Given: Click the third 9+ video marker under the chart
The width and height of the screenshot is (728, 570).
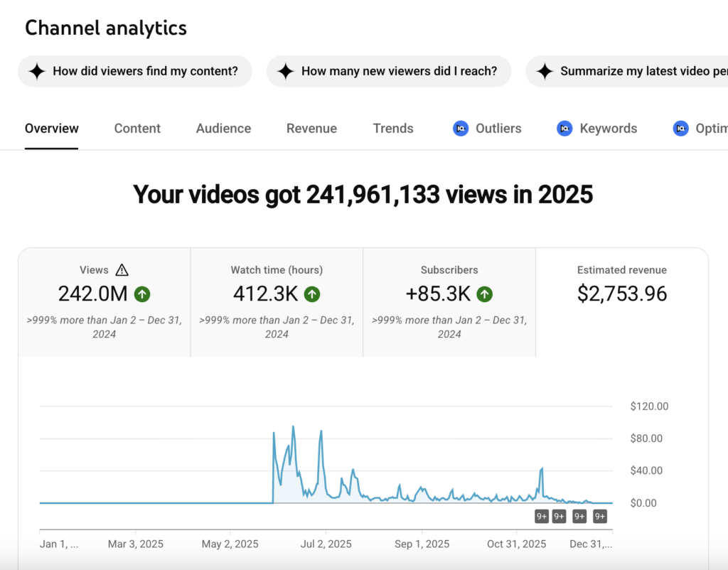Looking at the screenshot, I should coord(579,517).
